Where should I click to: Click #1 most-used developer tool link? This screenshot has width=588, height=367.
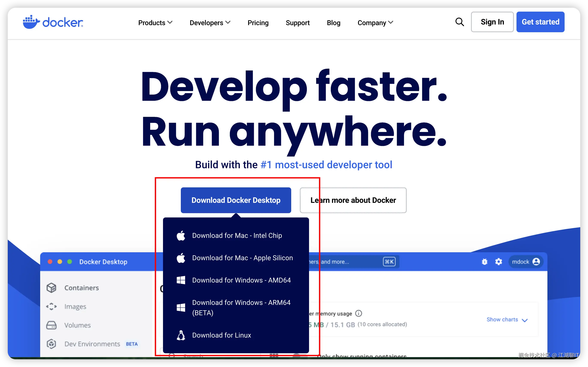click(326, 165)
